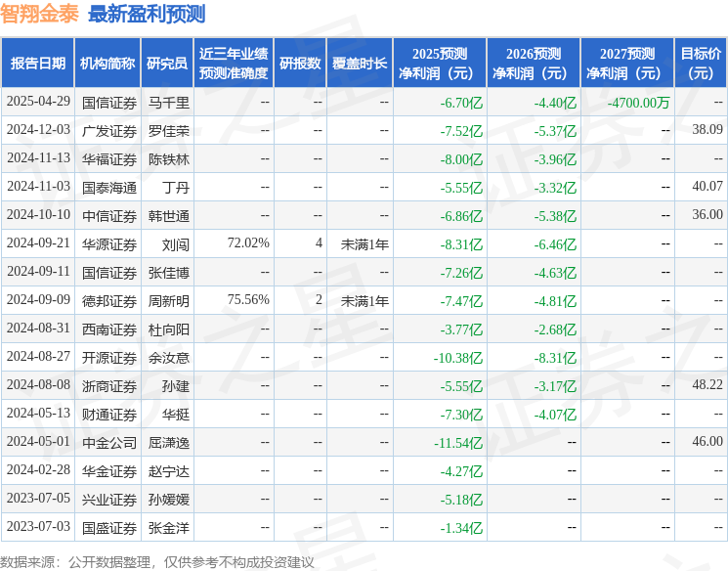Click target price 46.00

[707, 441]
